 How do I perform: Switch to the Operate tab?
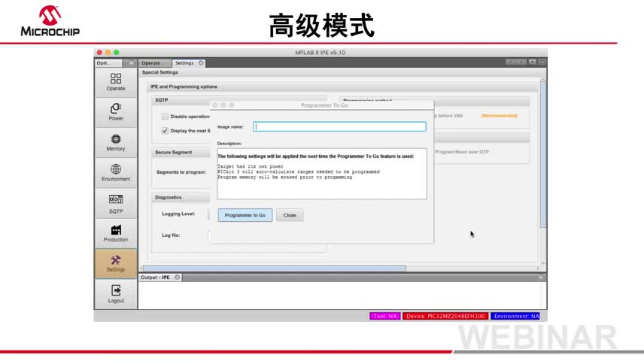pos(151,63)
